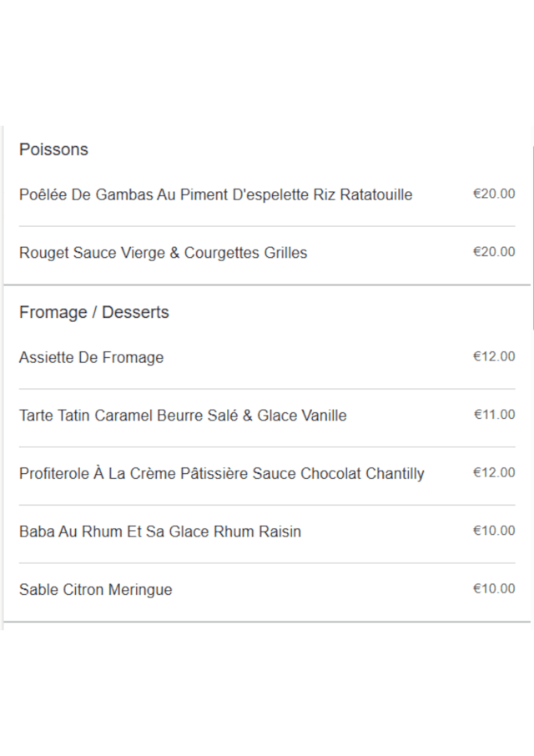This screenshot has height=756, width=534.
Task: Click the word Profiterole
Action: pos(52,474)
